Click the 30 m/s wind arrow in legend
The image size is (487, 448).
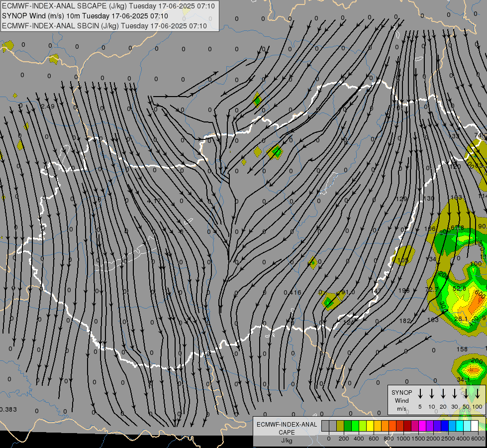(x=454, y=394)
